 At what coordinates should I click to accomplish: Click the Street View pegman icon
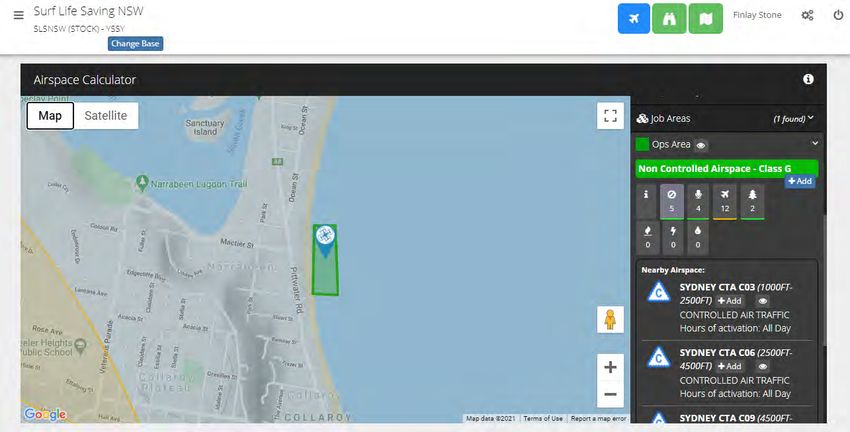point(610,319)
